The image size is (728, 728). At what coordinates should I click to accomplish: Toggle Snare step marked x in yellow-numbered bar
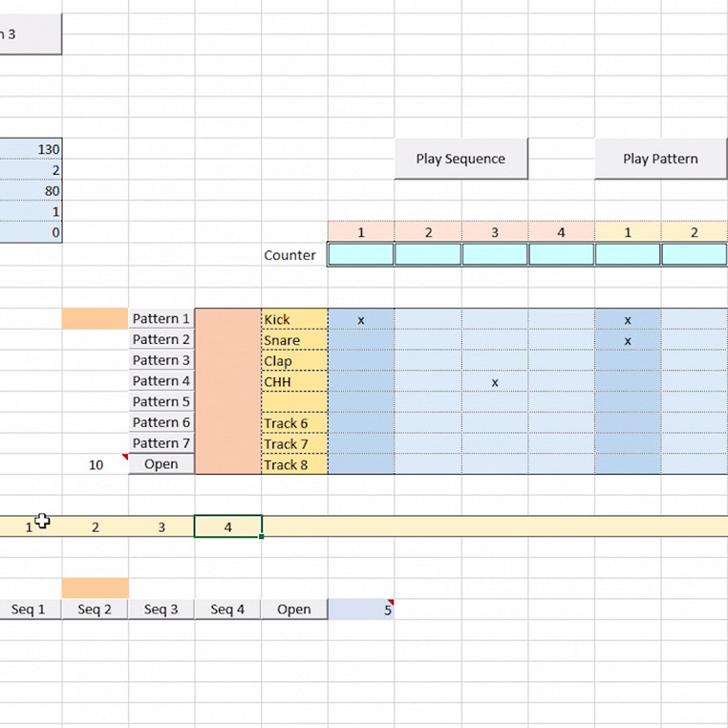628,341
